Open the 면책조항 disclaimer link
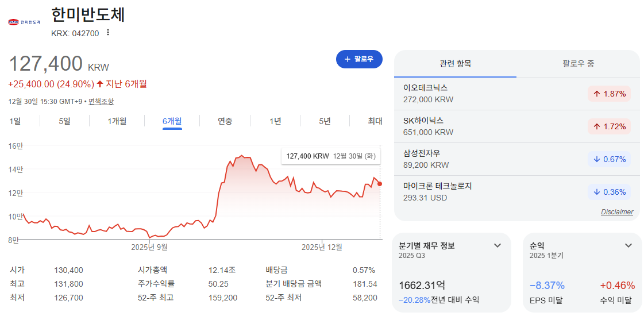Viewport: 644px width, 316px height. 101,102
